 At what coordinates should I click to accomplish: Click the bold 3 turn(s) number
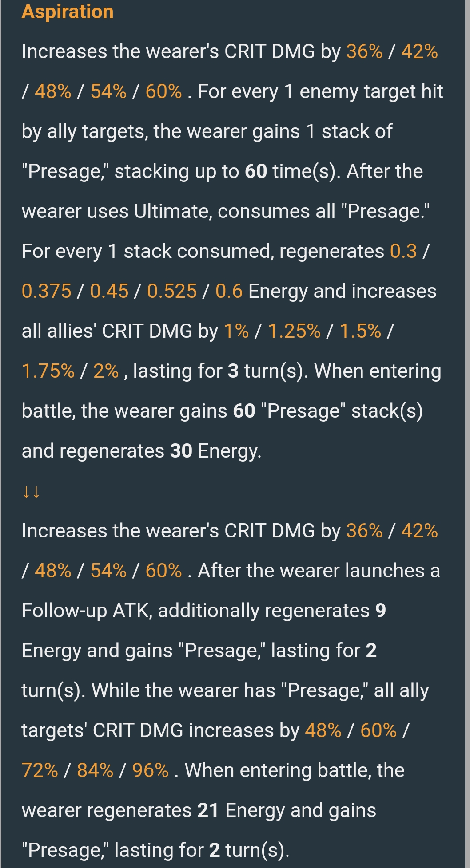click(233, 371)
